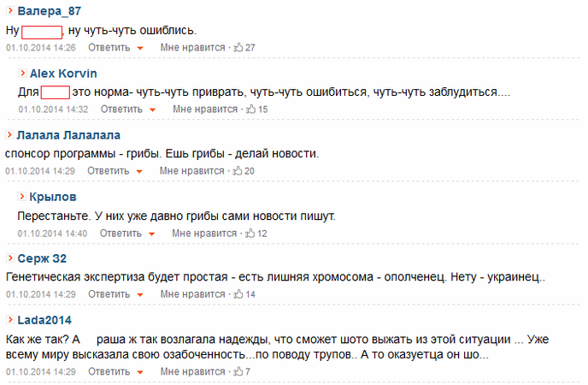Click red arrow icon beside Валера_87
This screenshot has width=588, height=385.
click(x=10, y=10)
